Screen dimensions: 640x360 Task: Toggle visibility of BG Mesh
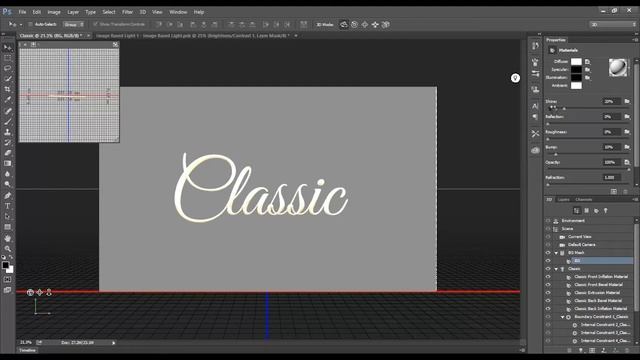[x=548, y=253]
